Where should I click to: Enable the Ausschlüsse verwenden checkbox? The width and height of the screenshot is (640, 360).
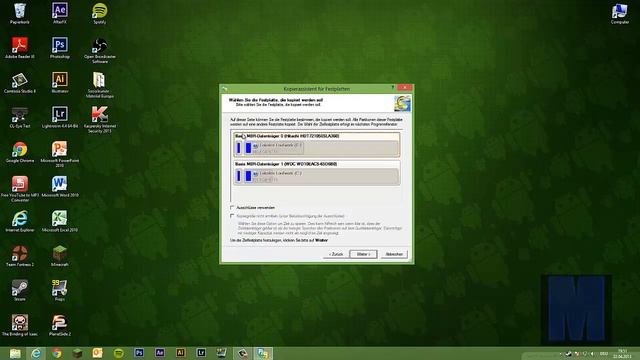[x=232, y=208]
